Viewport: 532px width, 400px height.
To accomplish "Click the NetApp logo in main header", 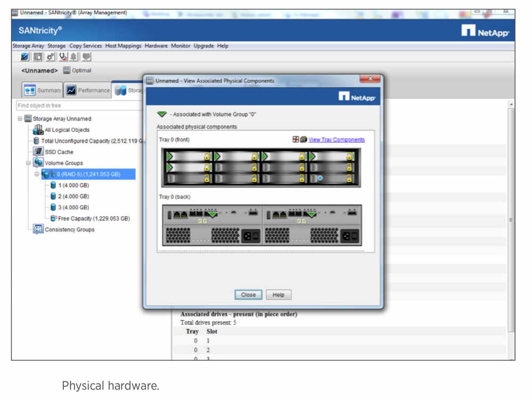I will [485, 31].
